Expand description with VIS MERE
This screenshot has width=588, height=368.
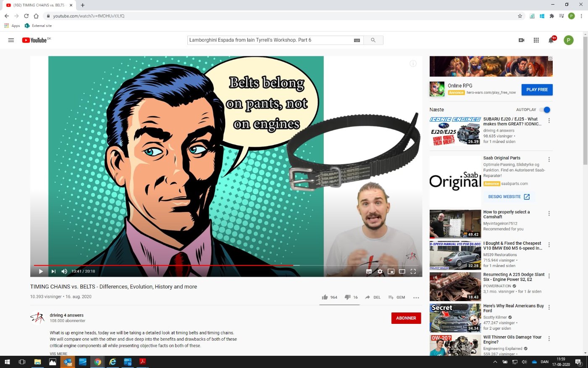(x=58, y=354)
